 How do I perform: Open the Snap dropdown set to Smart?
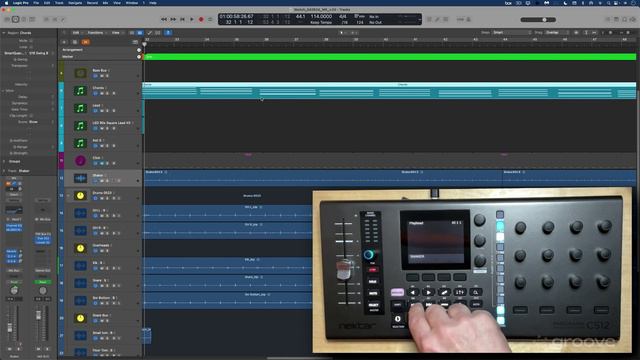[x=512, y=33]
